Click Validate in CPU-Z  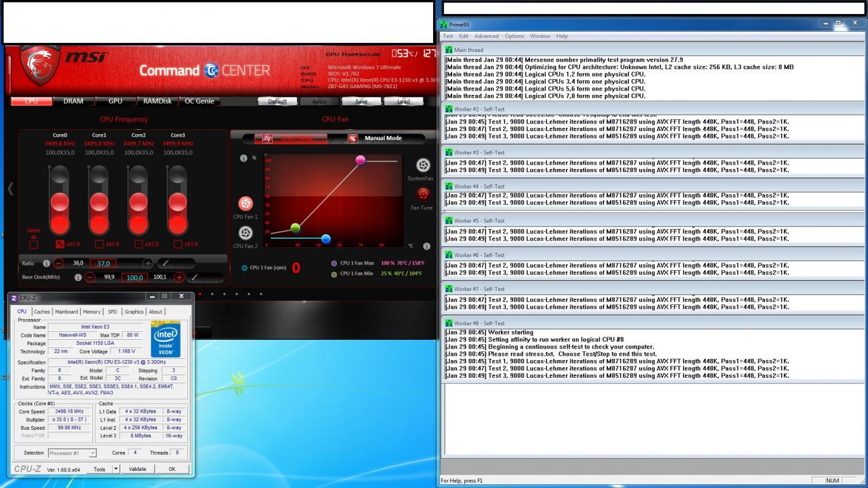coord(137,469)
